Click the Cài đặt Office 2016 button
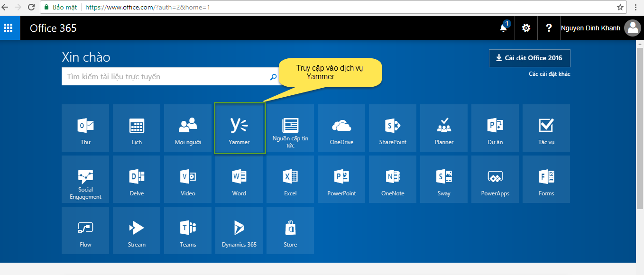The height and width of the screenshot is (275, 644). click(x=529, y=58)
